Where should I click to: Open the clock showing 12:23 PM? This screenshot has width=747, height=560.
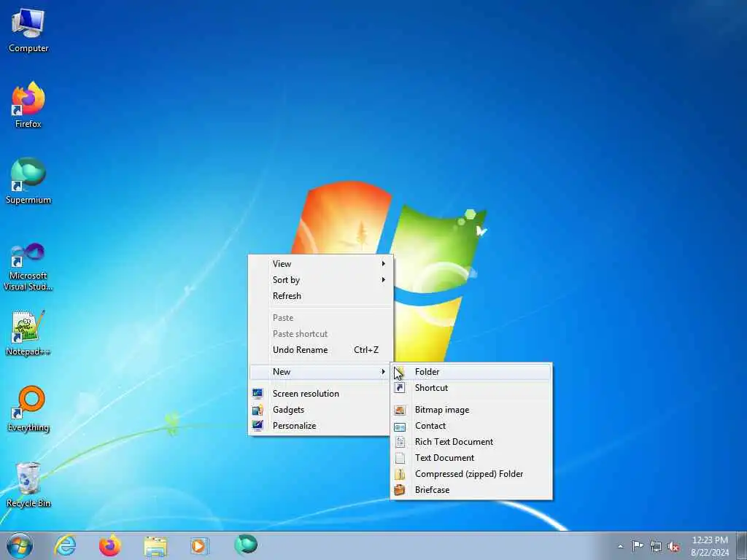710,545
